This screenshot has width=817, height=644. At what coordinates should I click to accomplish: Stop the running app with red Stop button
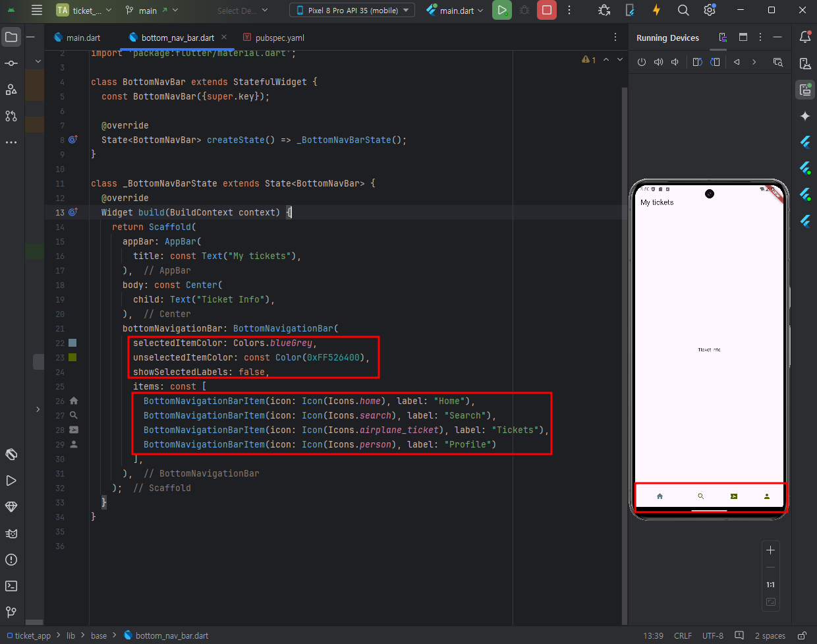tap(547, 11)
